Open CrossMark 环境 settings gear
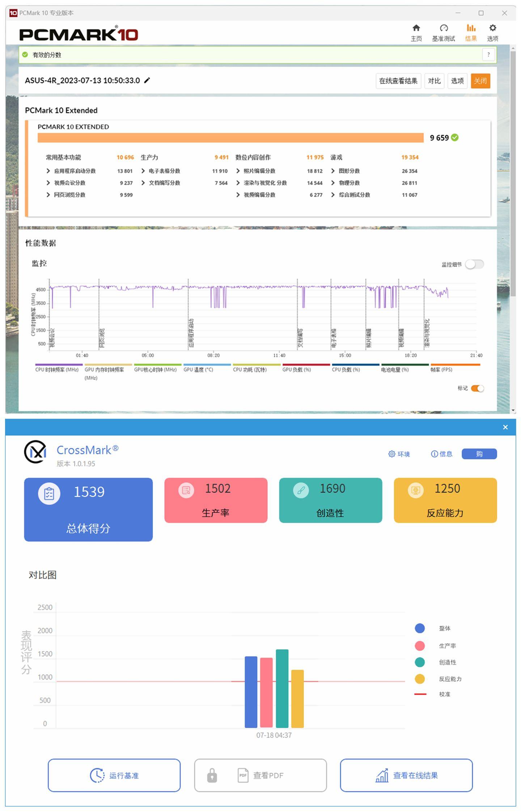The height and width of the screenshot is (812, 521). 391,454
